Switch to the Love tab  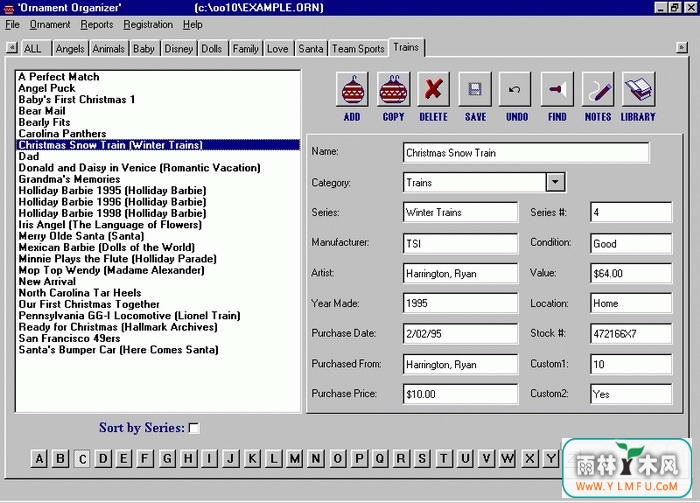tap(278, 49)
